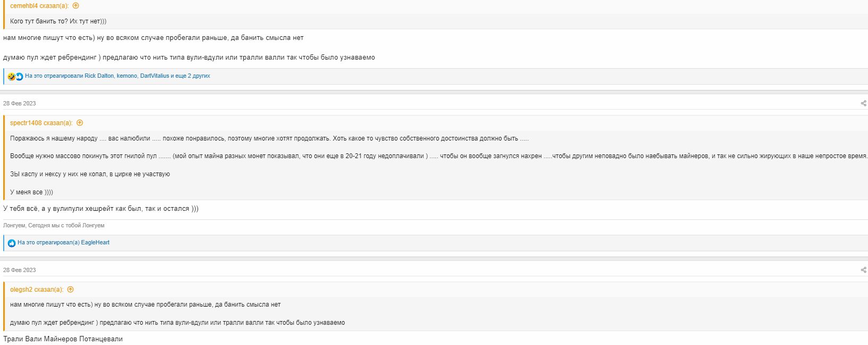Click share icon on the post quoting olegsh2

(863, 270)
